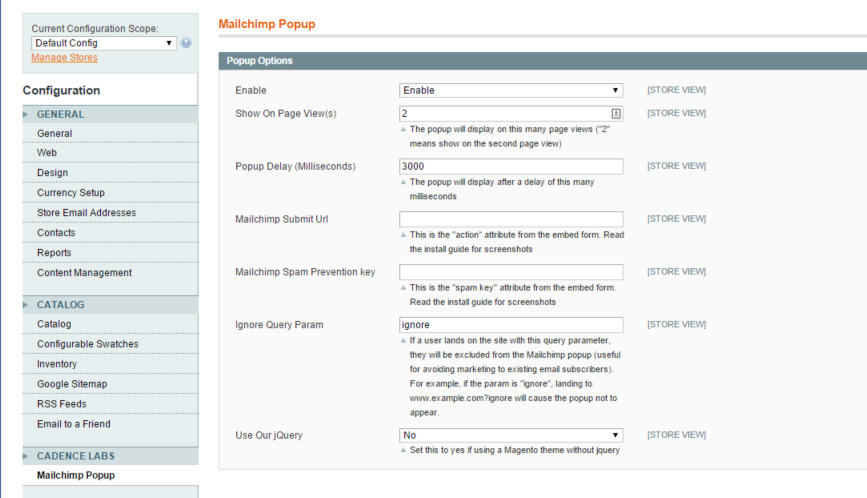
Task: Click the Mailchimp Spam Prevention key field
Action: (511, 272)
